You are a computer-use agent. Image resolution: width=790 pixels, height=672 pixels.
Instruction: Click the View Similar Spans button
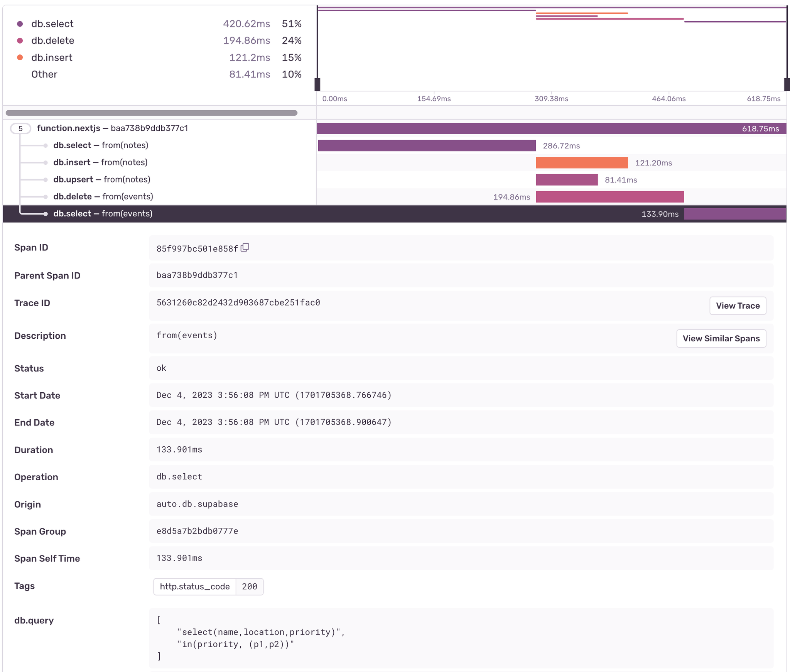click(x=721, y=338)
